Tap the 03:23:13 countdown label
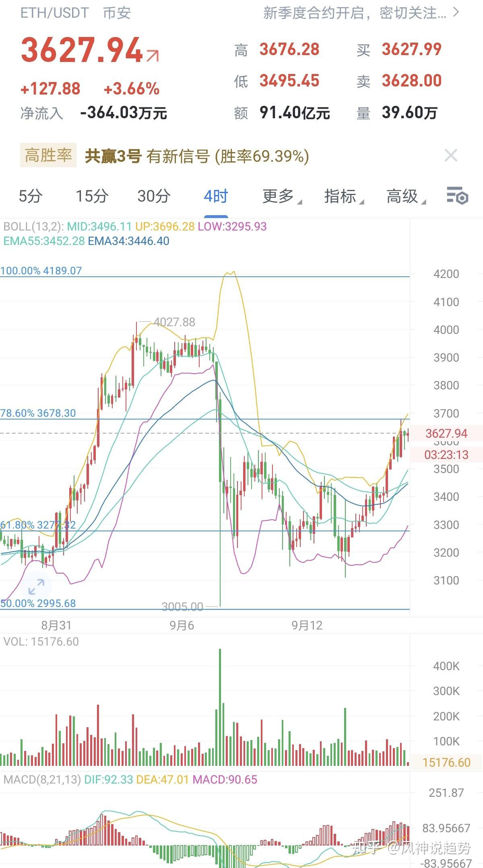Viewport: 483px width, 868px height. point(446,455)
